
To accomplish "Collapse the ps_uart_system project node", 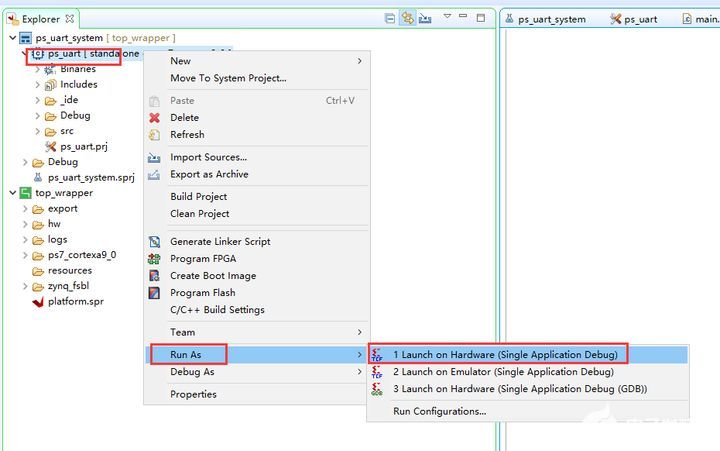I will pyautogui.click(x=13, y=38).
